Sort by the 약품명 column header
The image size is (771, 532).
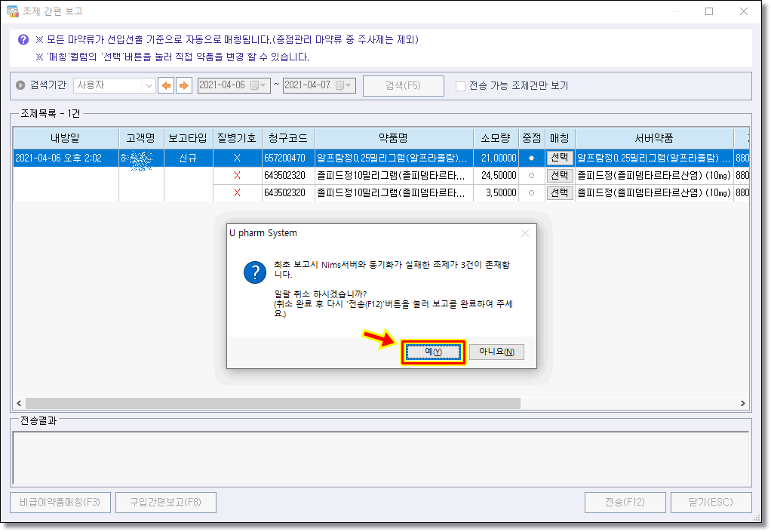click(x=392, y=138)
